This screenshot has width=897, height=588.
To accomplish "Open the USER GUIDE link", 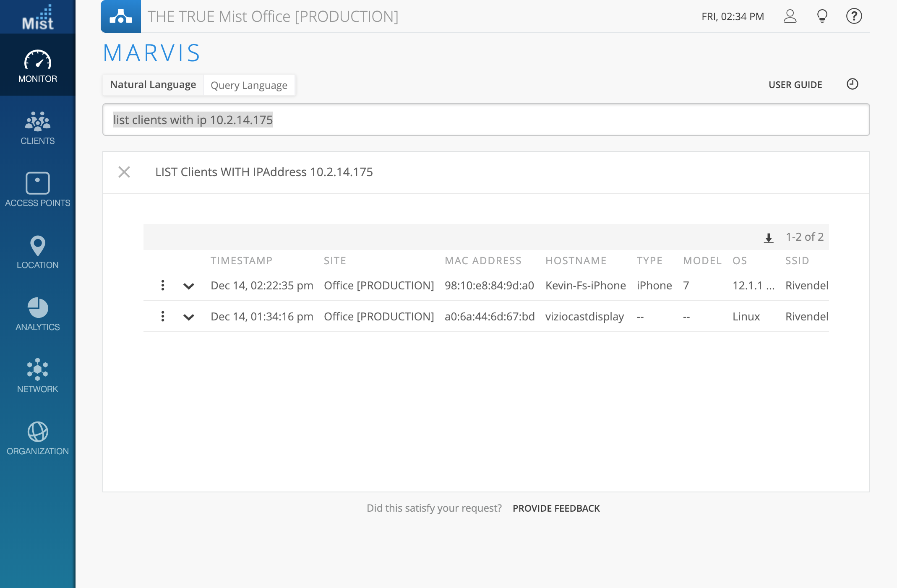I will (795, 85).
